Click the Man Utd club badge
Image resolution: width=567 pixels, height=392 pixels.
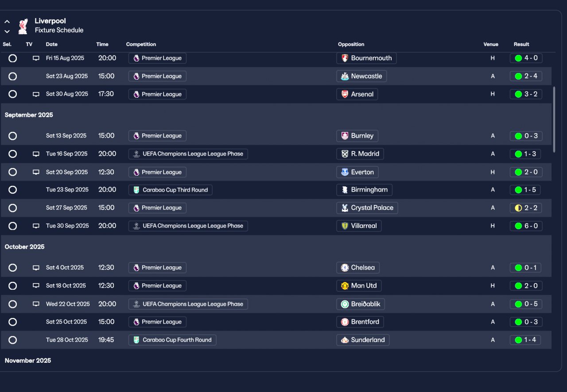pyautogui.click(x=345, y=286)
